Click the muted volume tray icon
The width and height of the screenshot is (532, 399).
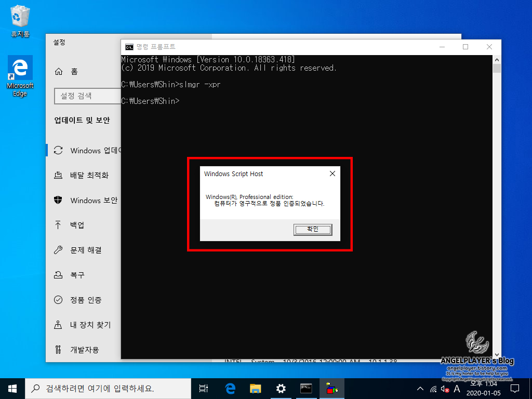click(445, 389)
